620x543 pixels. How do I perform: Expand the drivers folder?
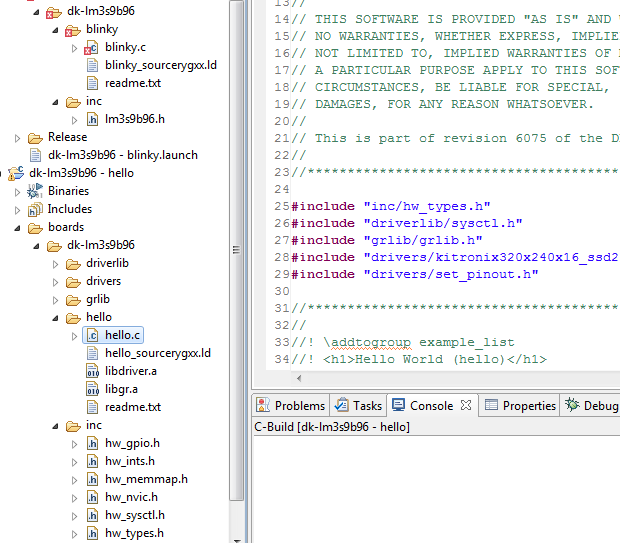[55, 282]
